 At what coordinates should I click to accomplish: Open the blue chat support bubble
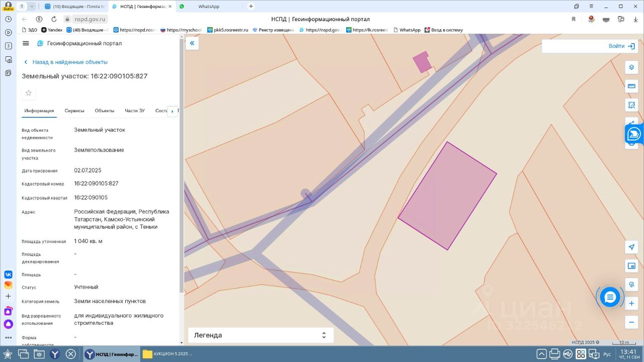click(x=610, y=297)
